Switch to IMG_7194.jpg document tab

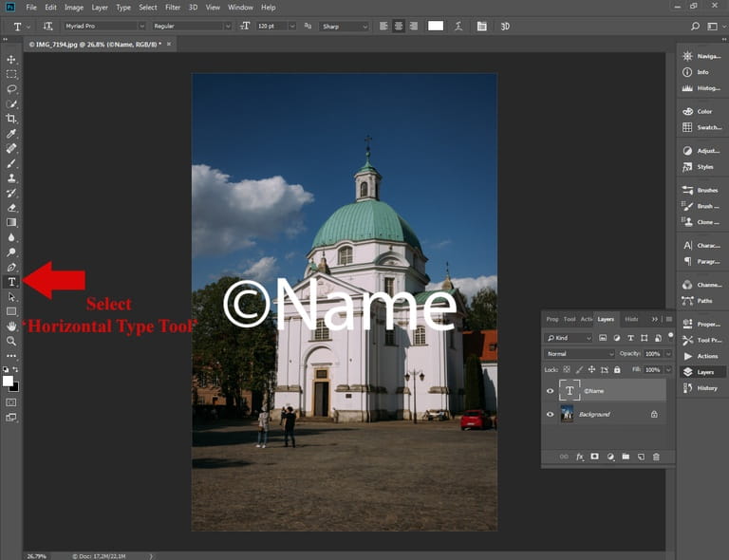tap(95, 45)
